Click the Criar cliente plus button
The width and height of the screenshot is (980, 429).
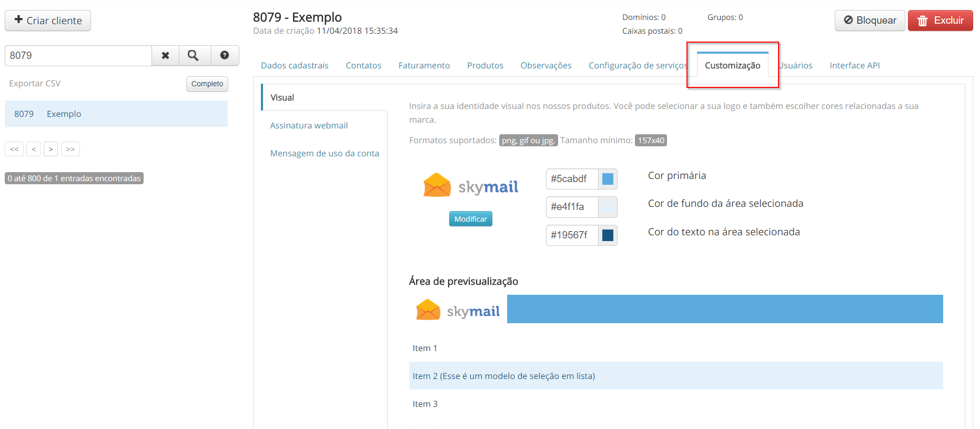pyautogui.click(x=48, y=21)
